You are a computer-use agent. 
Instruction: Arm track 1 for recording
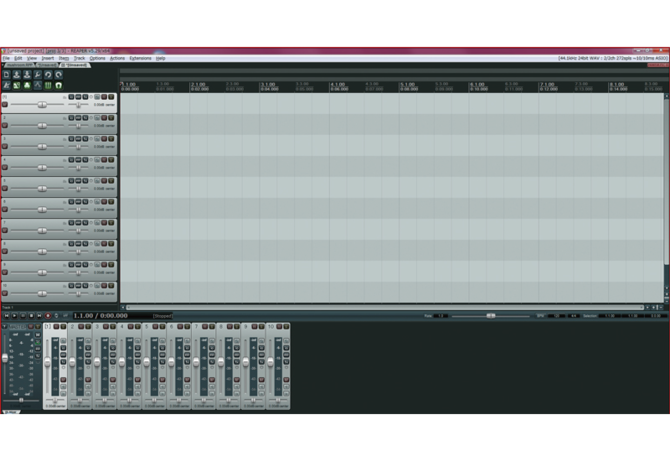coord(5,104)
